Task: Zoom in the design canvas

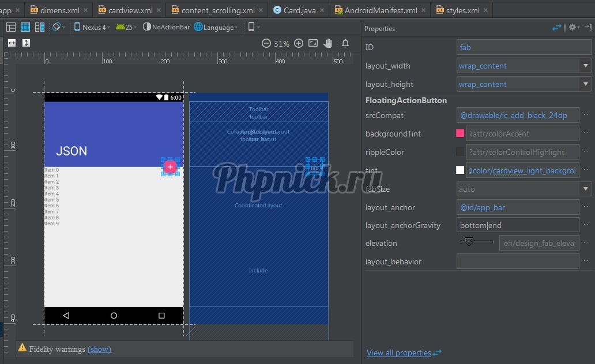Action: coord(299,43)
